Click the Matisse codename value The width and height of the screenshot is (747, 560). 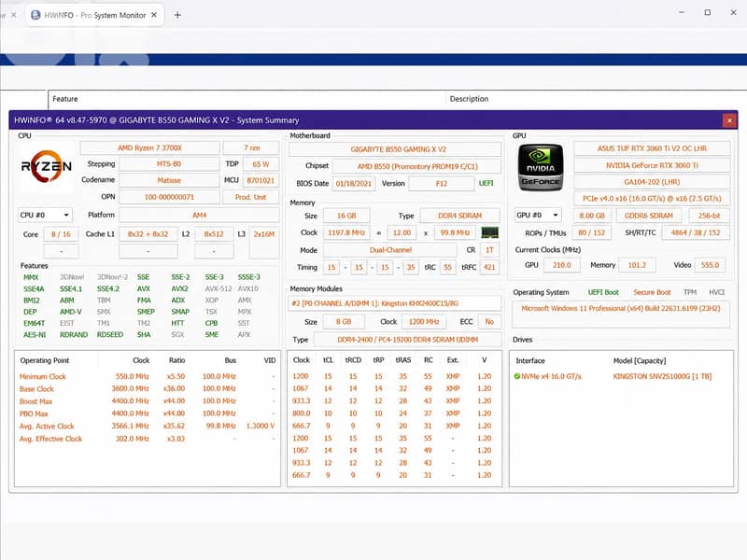pyautogui.click(x=169, y=180)
